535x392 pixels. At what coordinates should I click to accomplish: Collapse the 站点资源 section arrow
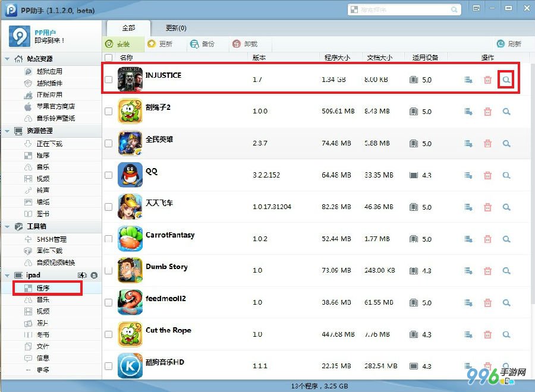click(x=7, y=59)
